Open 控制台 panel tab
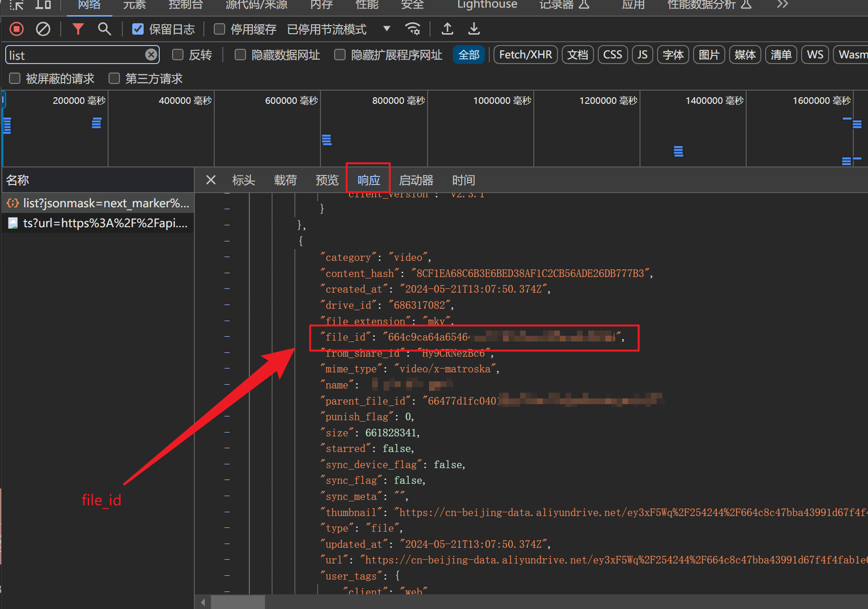 pos(186,5)
